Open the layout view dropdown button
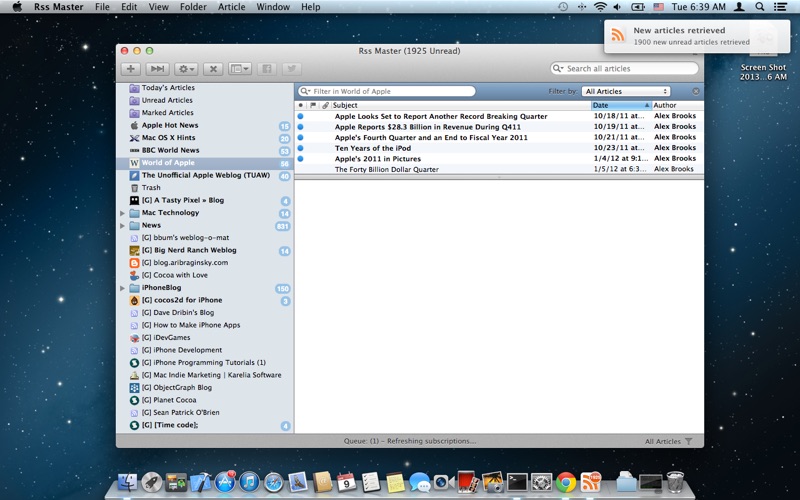This screenshot has width=800, height=500. click(240, 68)
